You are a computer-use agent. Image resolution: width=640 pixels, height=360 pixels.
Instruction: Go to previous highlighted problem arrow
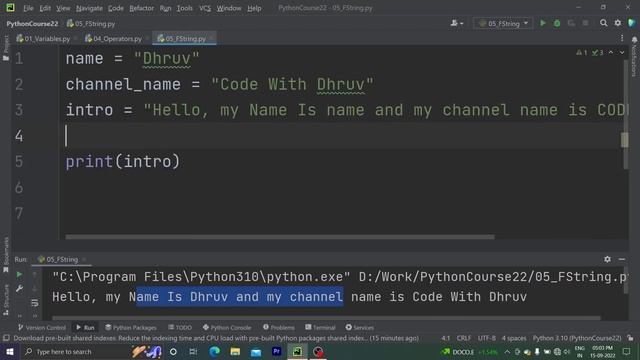611,53
